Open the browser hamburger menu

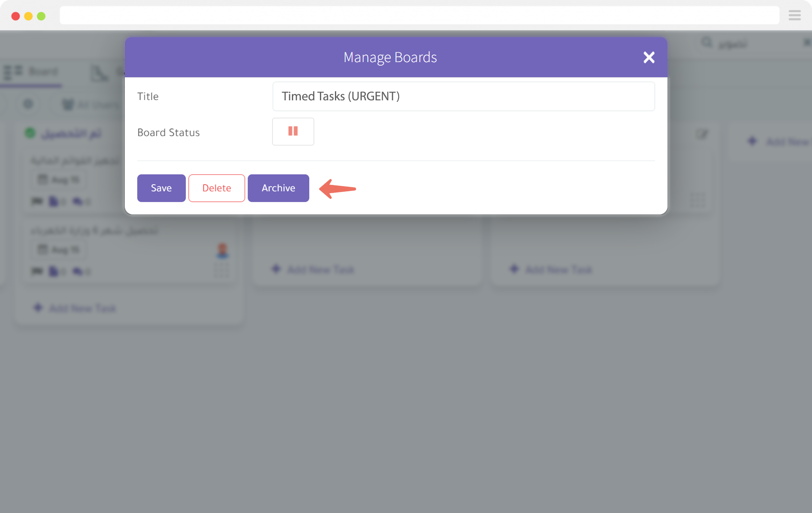795,15
